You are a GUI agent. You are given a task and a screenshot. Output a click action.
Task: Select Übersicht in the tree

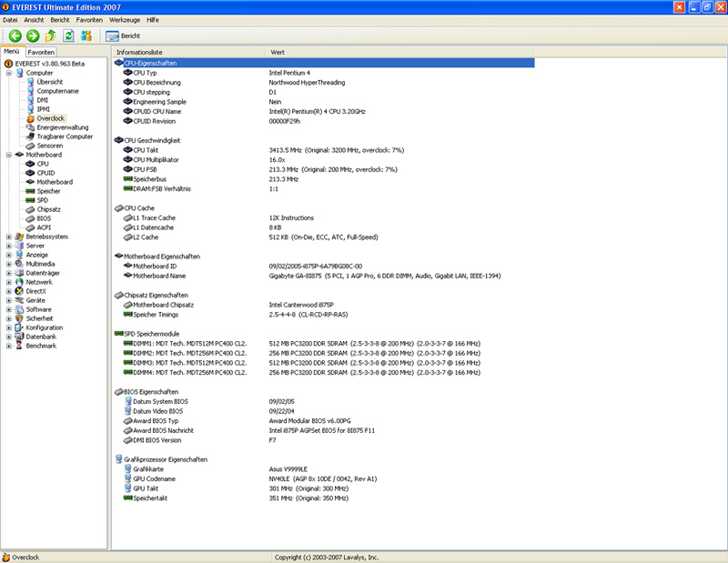point(50,82)
